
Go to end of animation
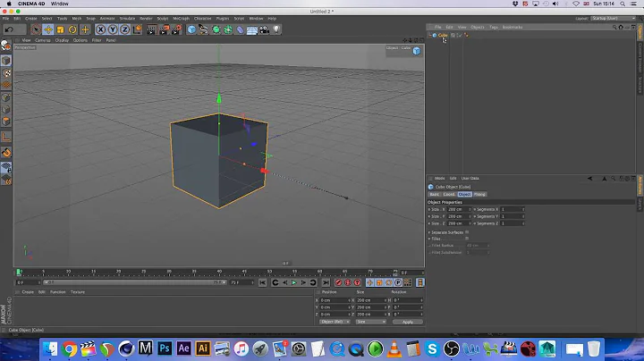[326, 282]
